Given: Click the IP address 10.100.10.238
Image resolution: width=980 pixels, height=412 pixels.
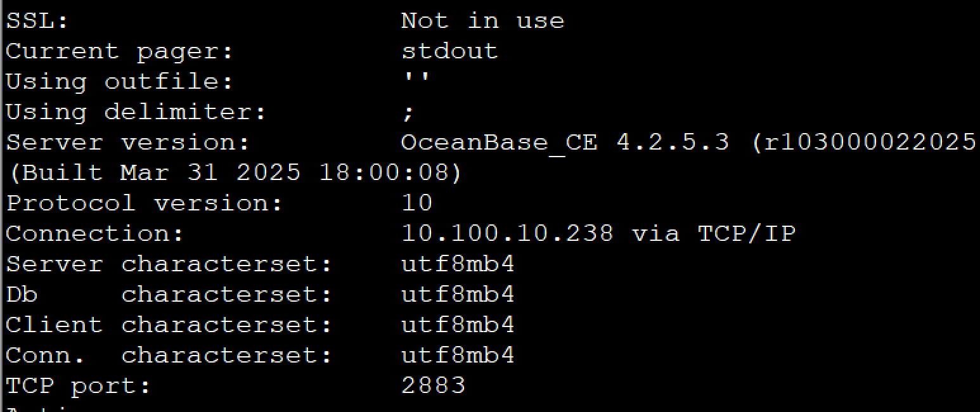Looking at the screenshot, I should 507,234.
